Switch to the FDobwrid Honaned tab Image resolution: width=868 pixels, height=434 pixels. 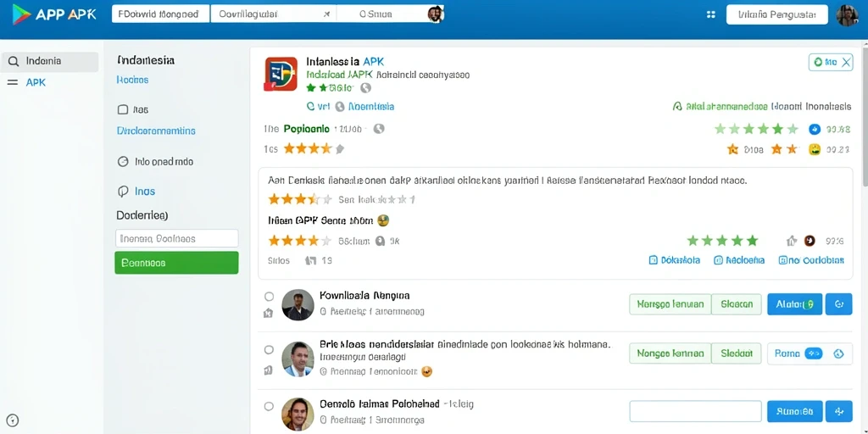[160, 14]
